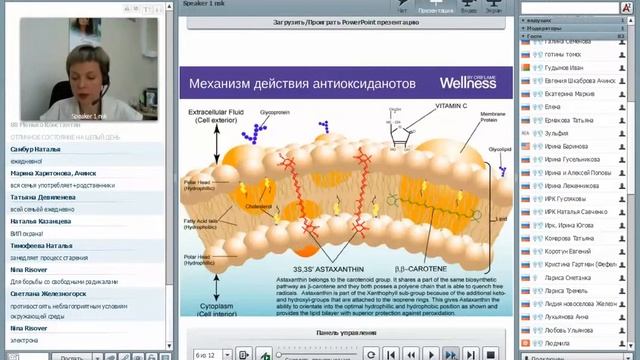Click chat name Светлана Железногорск
640x360 pixels.
48,294
